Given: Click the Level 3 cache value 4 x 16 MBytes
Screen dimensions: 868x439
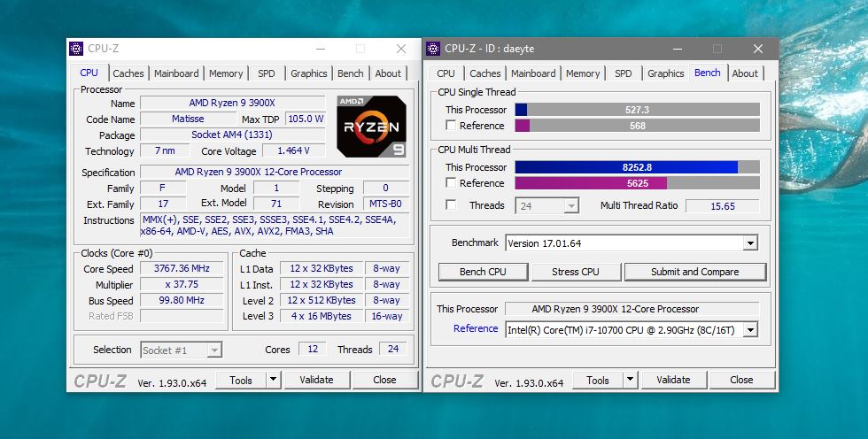Looking at the screenshot, I should point(322,316).
